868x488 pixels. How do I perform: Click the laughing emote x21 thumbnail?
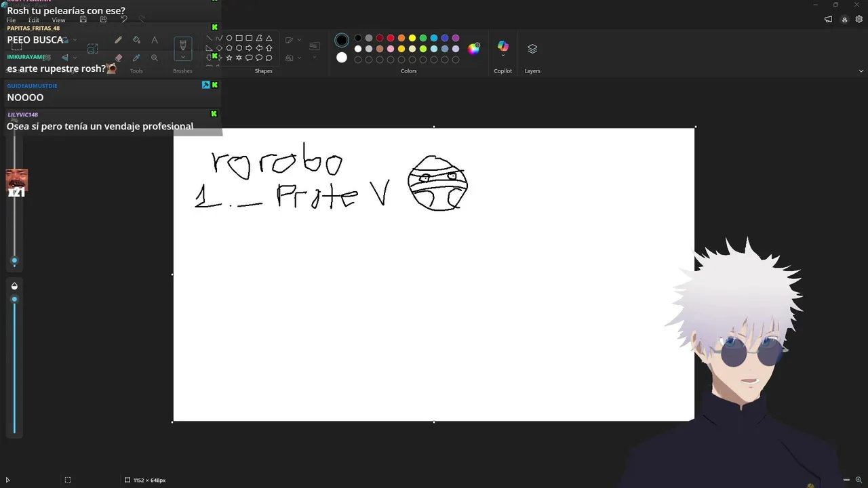pyautogui.click(x=16, y=183)
